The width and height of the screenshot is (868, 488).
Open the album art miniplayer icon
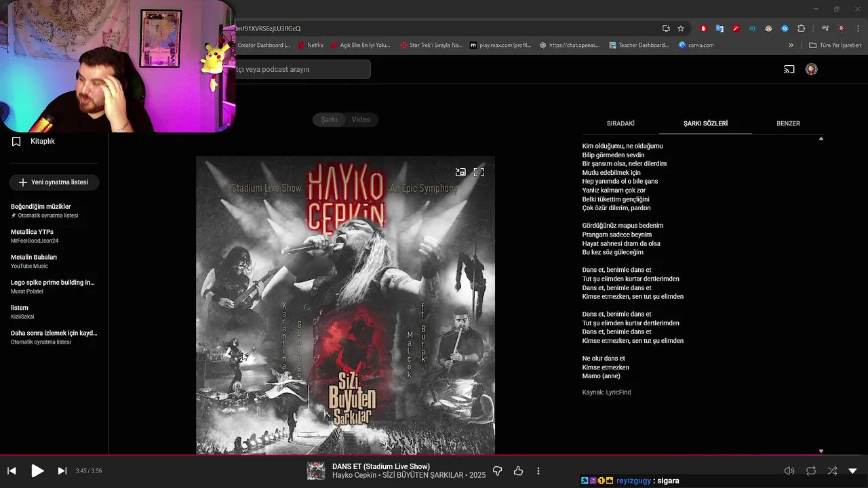pos(460,172)
